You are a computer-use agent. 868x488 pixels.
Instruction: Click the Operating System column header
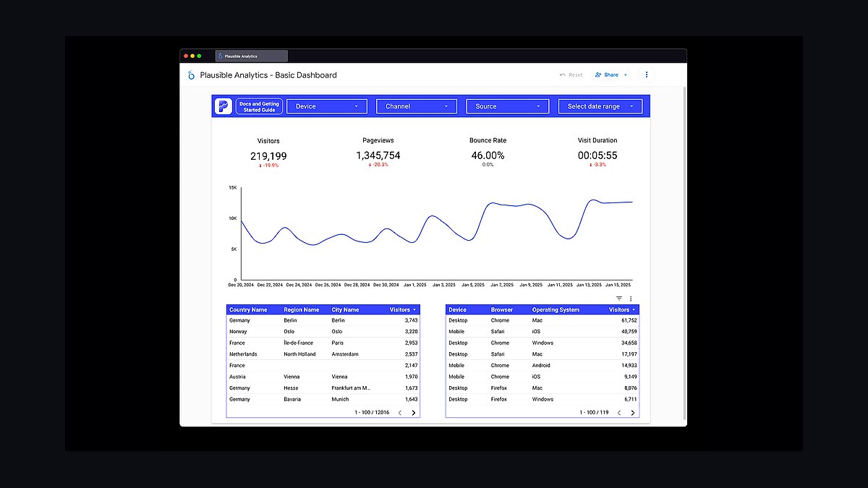(556, 309)
